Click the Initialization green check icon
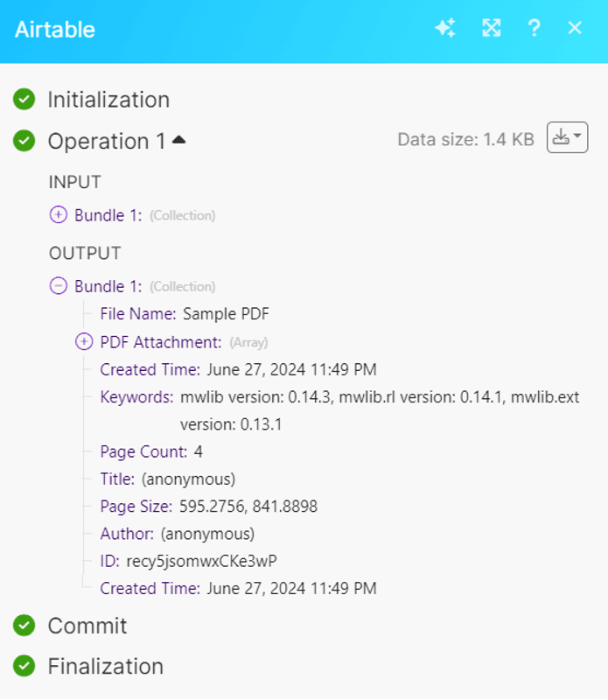Viewport: 608px width, 700px height. 24,100
